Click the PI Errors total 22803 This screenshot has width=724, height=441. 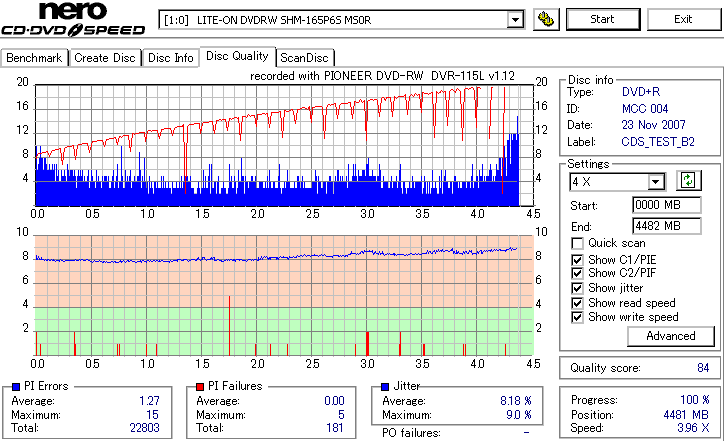(145, 428)
